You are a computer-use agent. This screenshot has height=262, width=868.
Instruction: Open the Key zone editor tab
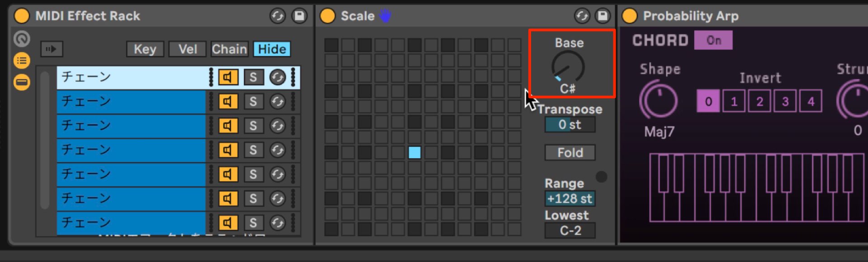click(x=145, y=49)
